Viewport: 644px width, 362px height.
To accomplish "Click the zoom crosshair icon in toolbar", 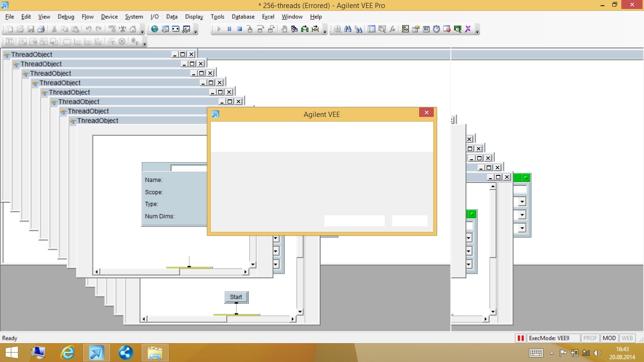I will tap(338, 29).
